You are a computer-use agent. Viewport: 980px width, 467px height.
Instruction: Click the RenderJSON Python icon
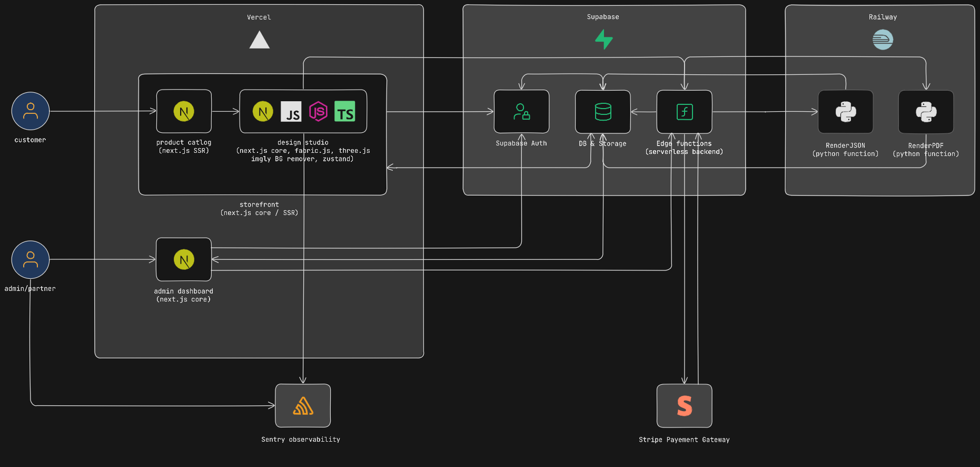click(846, 112)
